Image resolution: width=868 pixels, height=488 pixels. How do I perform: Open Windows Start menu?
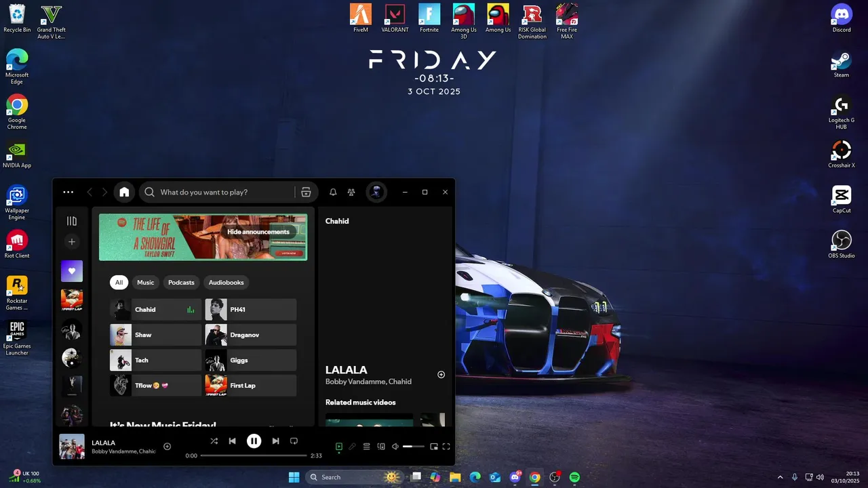294,477
